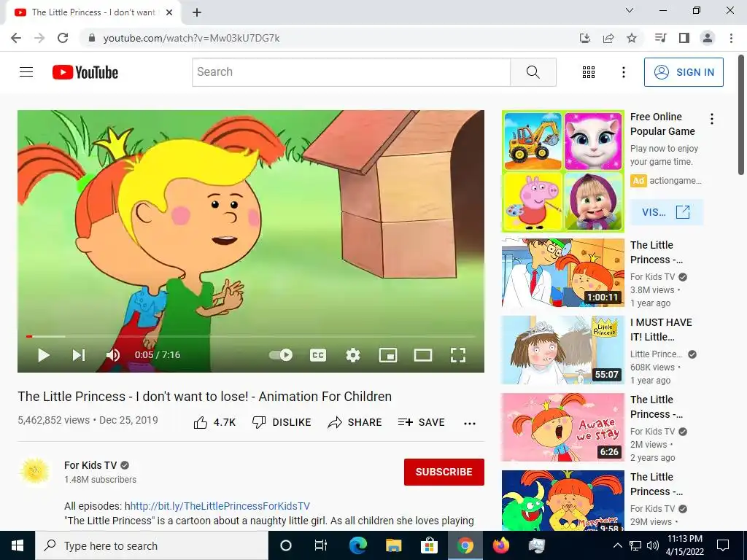Open the Chrome three-dot menu
Viewport: 747px width, 560px height.
[x=731, y=38]
